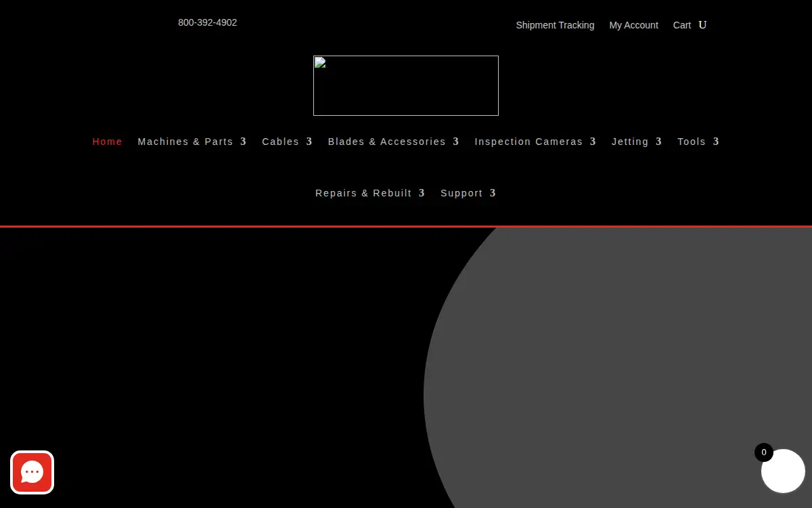Viewport: 812px width, 508px height.
Task: Expand the Machines & Parts dropdown arrow
Action: click(x=243, y=142)
